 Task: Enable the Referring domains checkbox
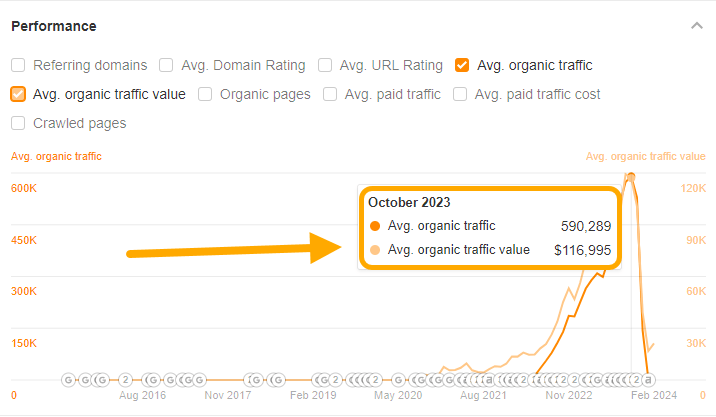(19, 65)
